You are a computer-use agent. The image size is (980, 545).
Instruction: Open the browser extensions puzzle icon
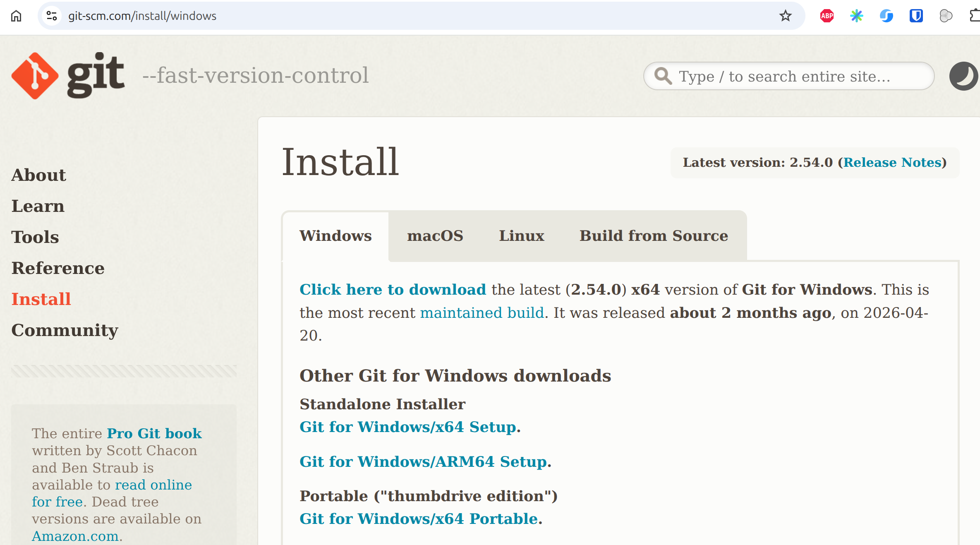pyautogui.click(x=975, y=16)
